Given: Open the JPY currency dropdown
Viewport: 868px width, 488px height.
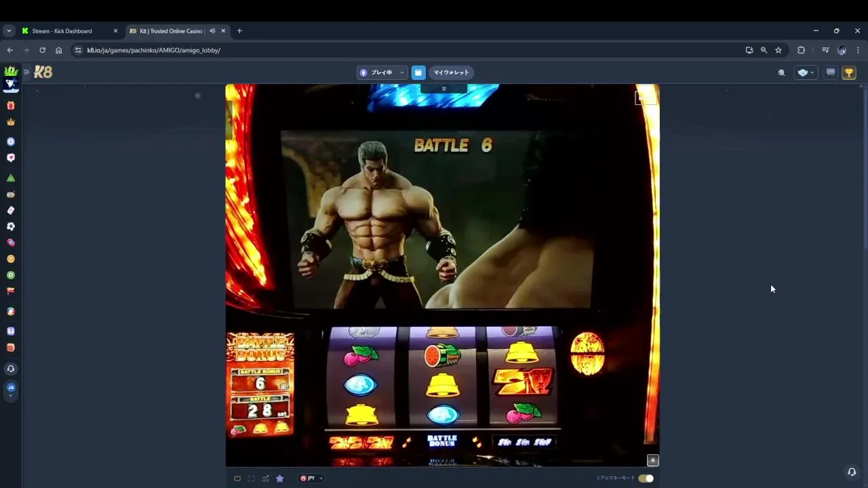Looking at the screenshot, I should click(312, 479).
